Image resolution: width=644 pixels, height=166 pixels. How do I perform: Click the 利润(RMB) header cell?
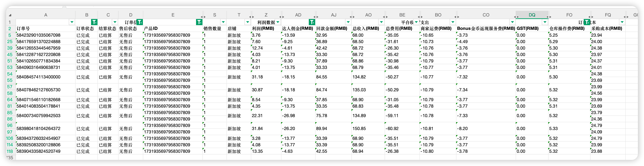click(266, 29)
